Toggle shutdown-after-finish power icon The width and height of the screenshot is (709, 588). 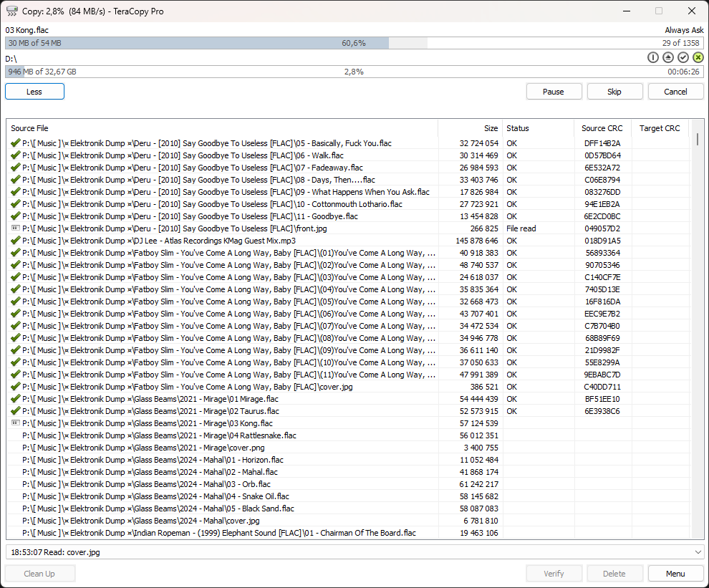[x=653, y=57]
